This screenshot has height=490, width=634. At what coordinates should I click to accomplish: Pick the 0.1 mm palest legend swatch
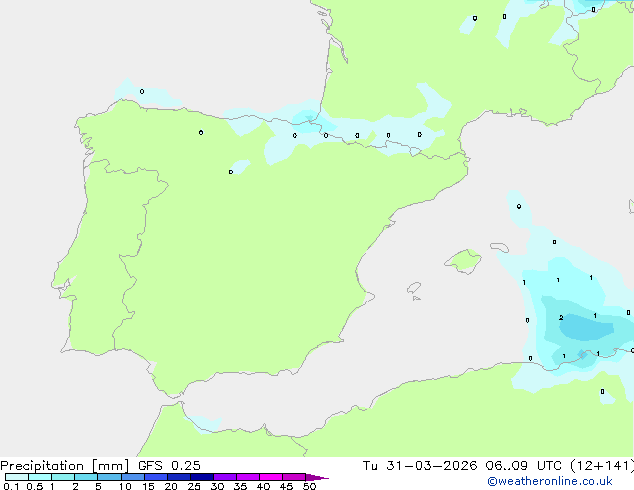point(17,477)
